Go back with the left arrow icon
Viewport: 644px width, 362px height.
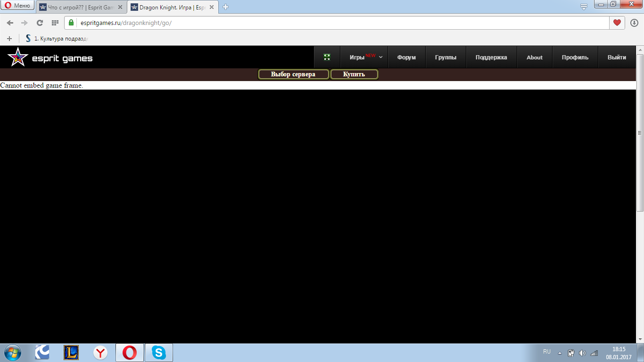10,23
